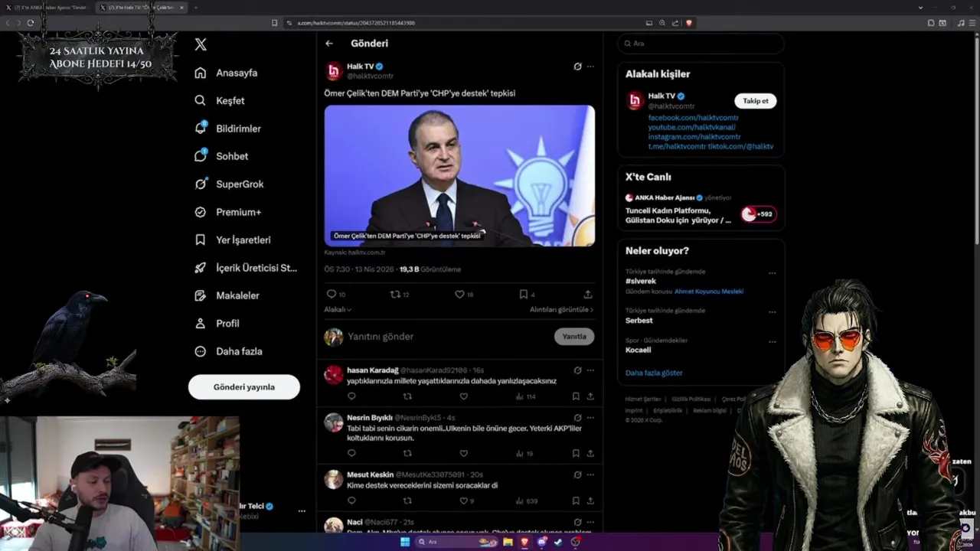
Task: View analytics on Mesut Keskin's reply
Action: [x=527, y=501]
